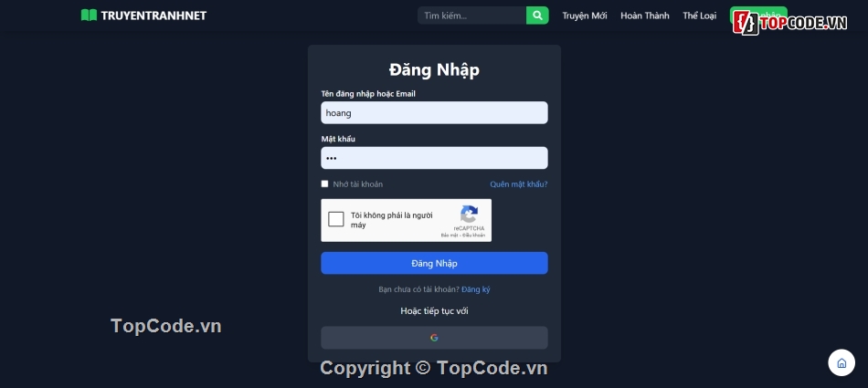Screen dimensions: 868x388
Task: Click the blue 'Đăng Nhập' submit button
Action: 434,263
